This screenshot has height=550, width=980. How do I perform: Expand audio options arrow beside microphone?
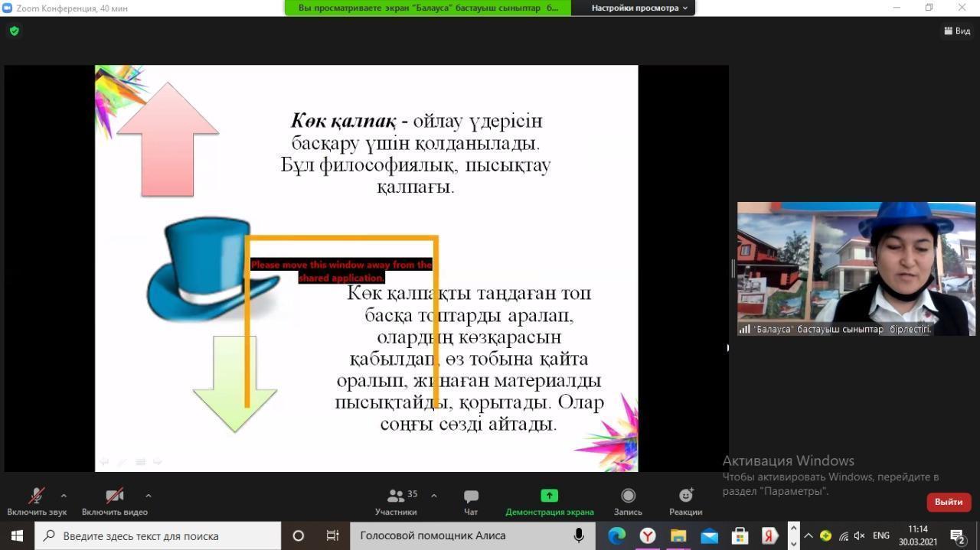pos(64,496)
